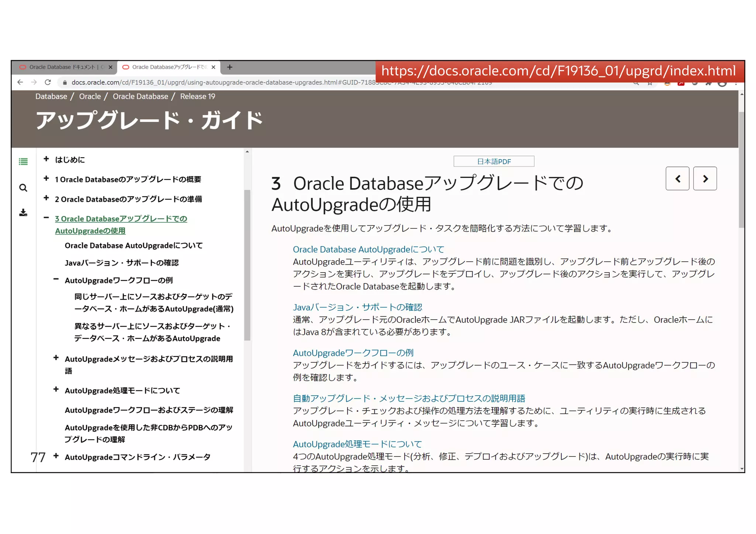Image resolution: width=756 pixels, height=534 pixels.
Task: Close the Oracle Databaseアップグレード tab
Action: pos(213,67)
